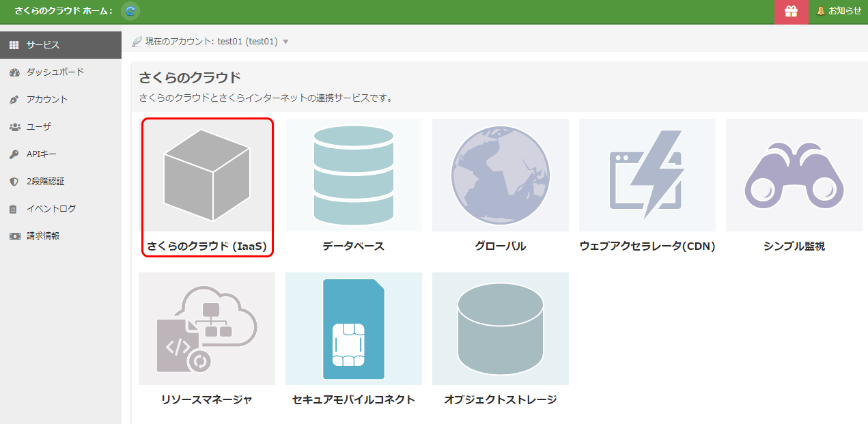Click the APIキー key icon
Viewport: 868px width, 424px height.
click(14, 154)
